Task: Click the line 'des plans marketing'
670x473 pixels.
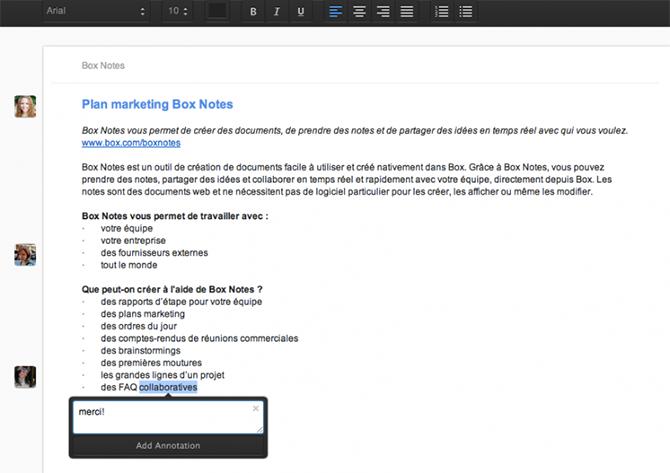Action: [x=143, y=314]
